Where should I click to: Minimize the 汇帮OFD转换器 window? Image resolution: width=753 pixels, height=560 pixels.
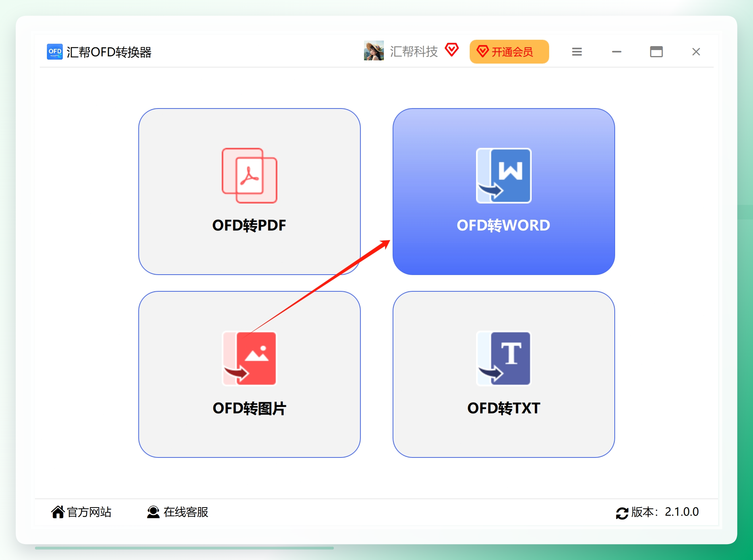(617, 52)
